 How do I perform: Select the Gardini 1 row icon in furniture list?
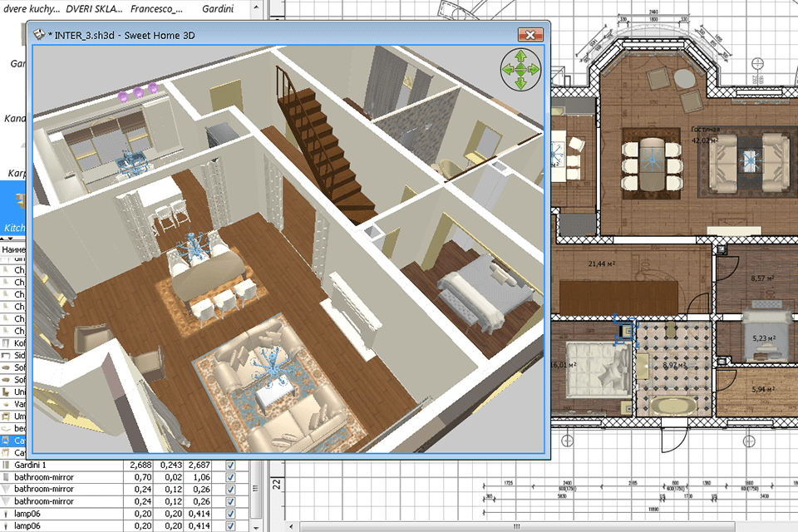[x=6, y=465]
